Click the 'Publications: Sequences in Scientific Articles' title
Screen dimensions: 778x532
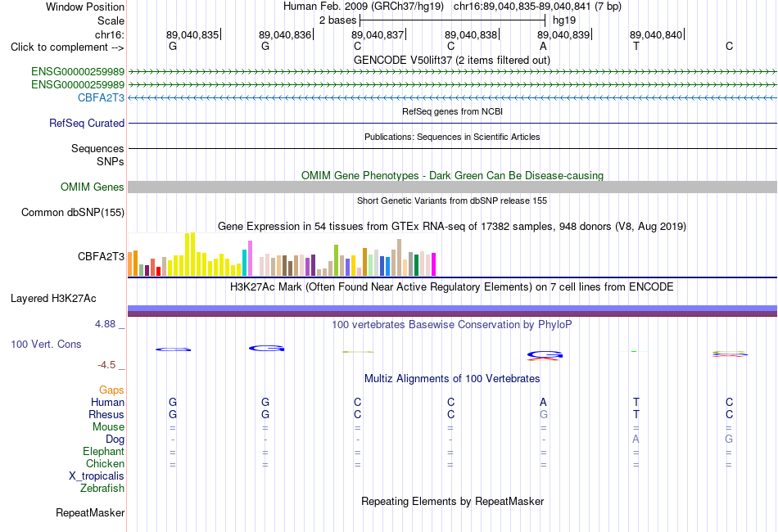(452, 137)
